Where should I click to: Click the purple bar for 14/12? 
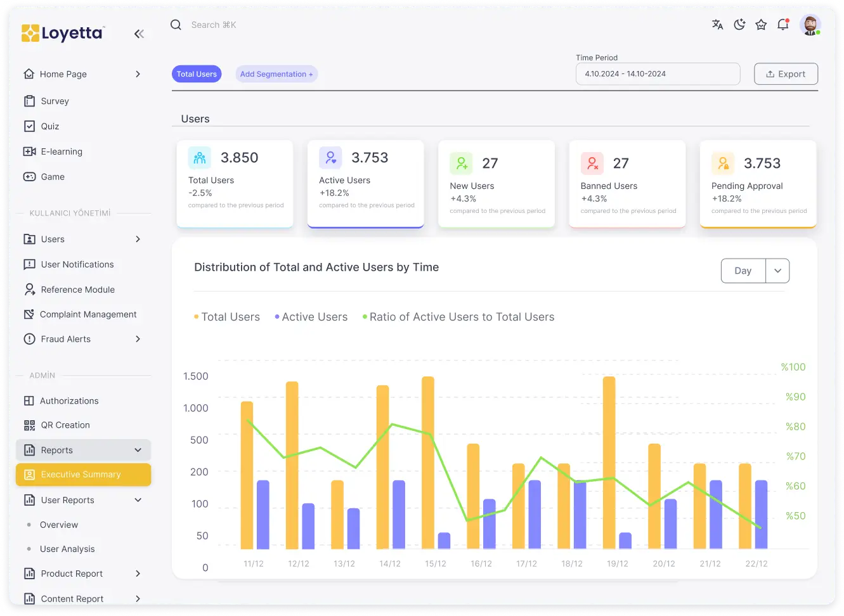(x=399, y=515)
